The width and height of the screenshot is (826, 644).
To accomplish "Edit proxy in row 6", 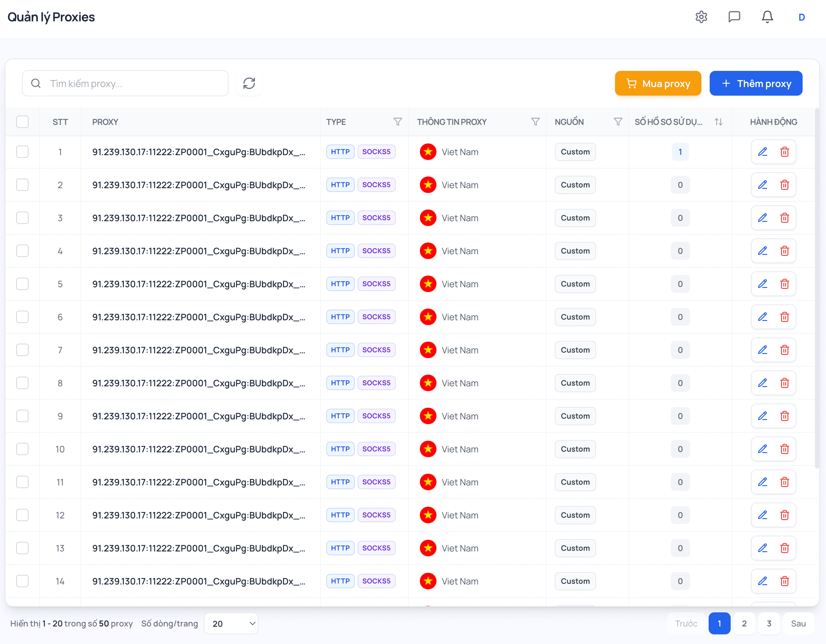I will tap(762, 317).
